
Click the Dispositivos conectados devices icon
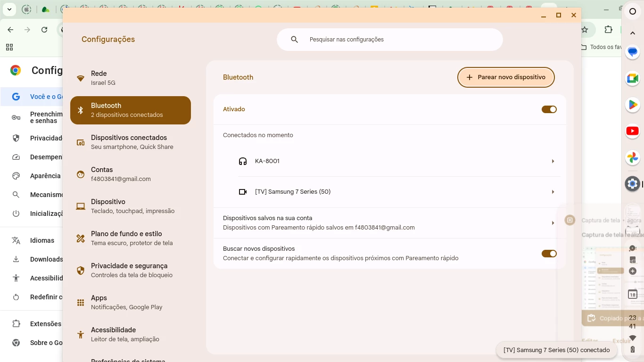click(x=81, y=142)
